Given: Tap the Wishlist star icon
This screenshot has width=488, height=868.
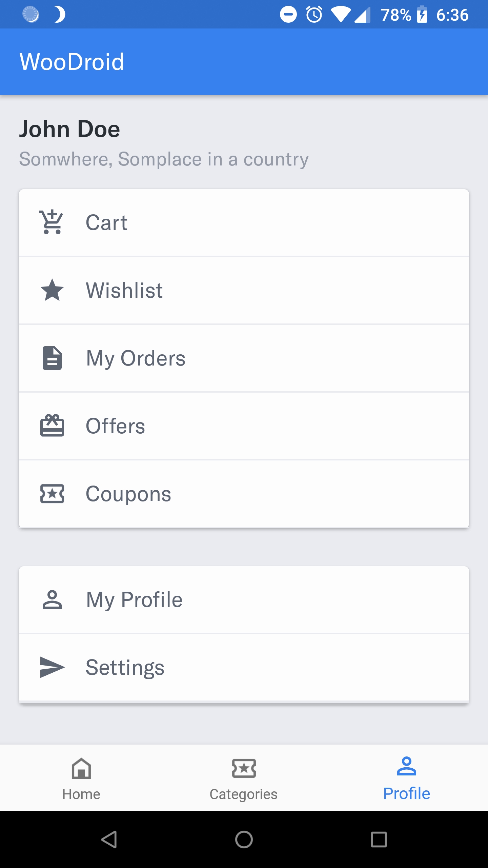Looking at the screenshot, I should (52, 290).
